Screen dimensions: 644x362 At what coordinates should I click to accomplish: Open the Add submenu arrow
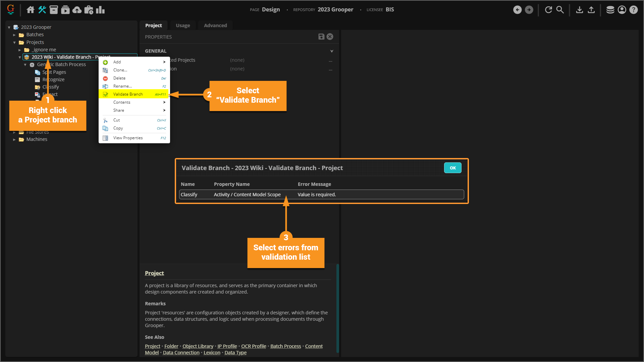pyautogui.click(x=164, y=62)
